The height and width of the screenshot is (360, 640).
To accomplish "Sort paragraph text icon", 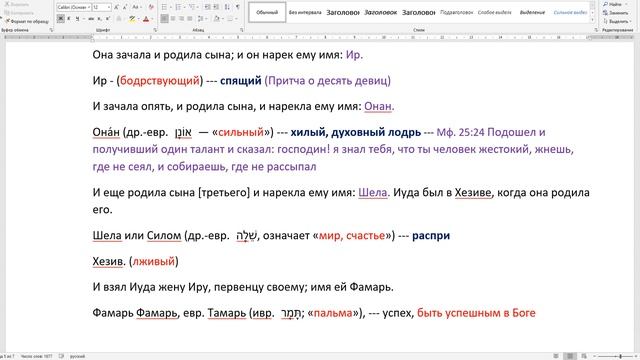I will (227, 7).
